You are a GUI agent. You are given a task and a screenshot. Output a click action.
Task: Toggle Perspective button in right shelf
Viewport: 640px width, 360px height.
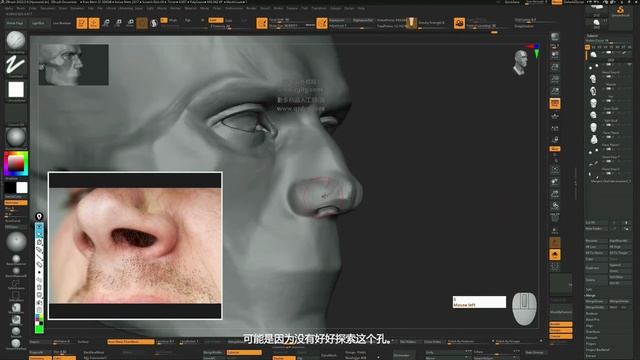555,104
